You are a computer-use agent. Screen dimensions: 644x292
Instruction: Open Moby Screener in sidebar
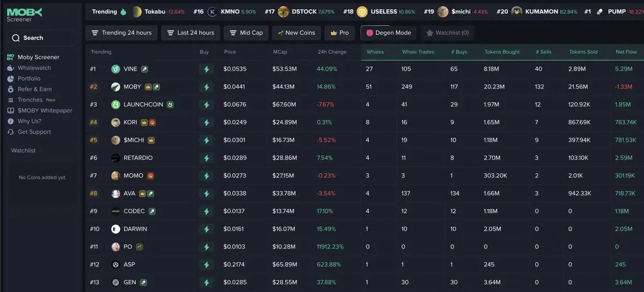tap(39, 57)
